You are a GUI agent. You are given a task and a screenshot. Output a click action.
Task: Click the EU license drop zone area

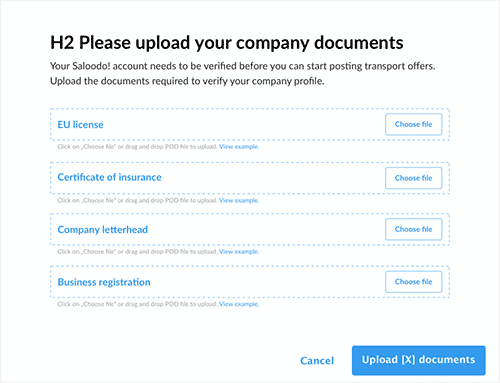click(250, 124)
